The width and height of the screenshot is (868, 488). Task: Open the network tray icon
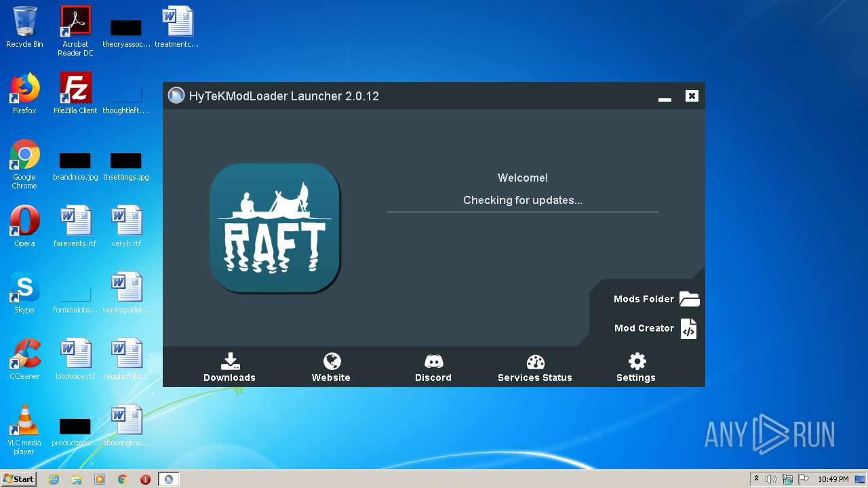click(787, 479)
